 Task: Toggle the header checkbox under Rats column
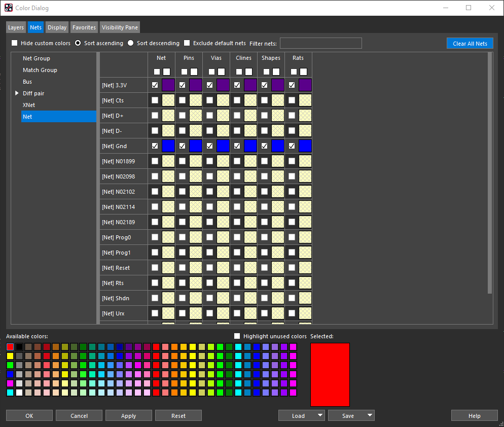[294, 72]
